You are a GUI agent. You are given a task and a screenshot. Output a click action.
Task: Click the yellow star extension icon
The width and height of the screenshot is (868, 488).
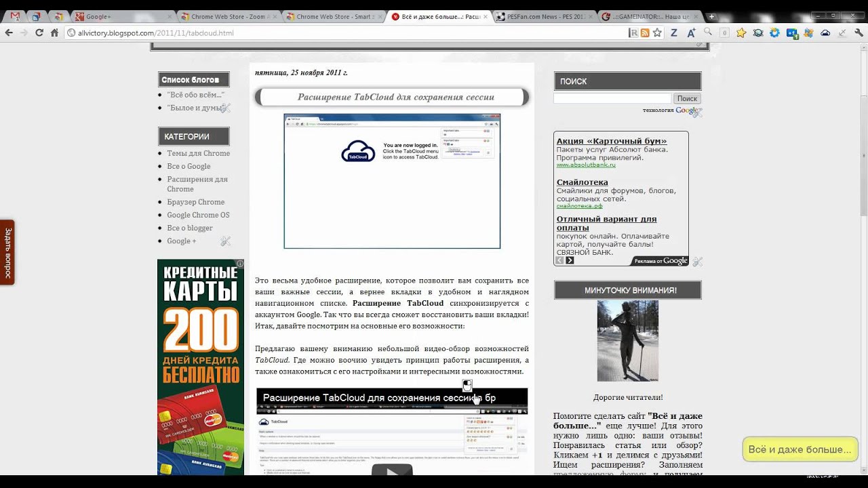(741, 33)
